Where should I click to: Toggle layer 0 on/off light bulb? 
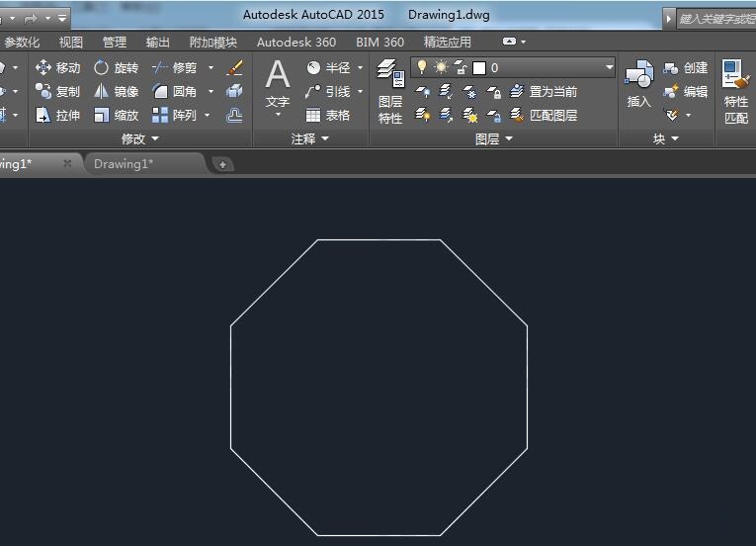(422, 67)
